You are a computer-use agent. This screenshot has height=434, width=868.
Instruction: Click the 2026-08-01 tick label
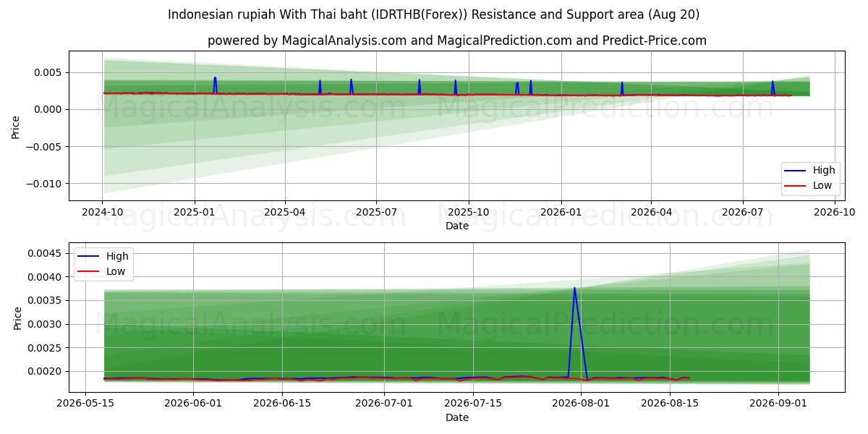579,404
